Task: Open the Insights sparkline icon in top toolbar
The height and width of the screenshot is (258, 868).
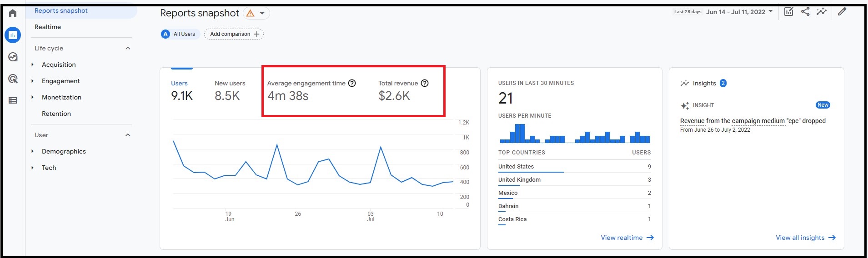Action: tap(821, 12)
